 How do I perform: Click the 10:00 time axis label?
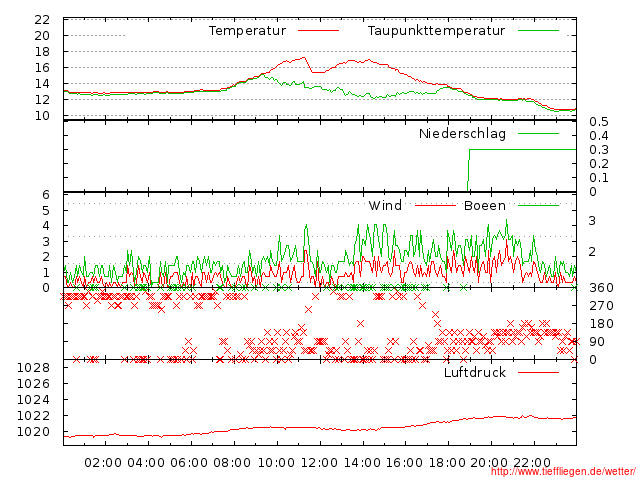[x=276, y=463]
